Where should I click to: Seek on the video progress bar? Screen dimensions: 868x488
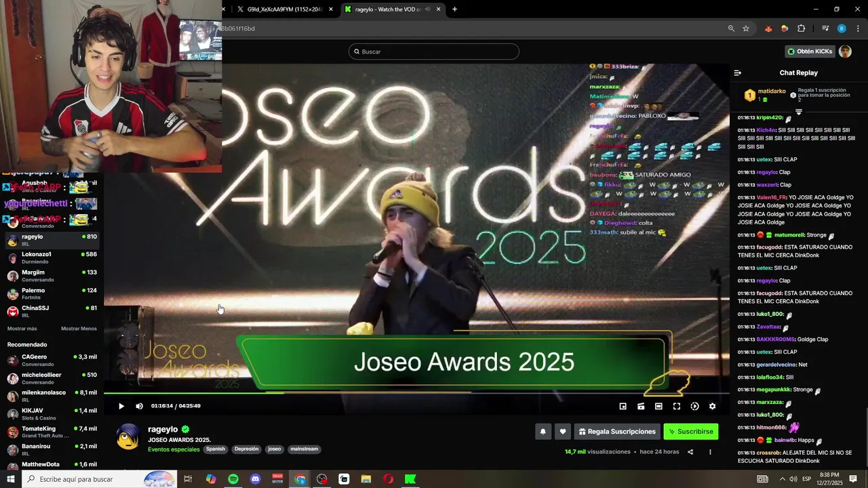[416, 392]
